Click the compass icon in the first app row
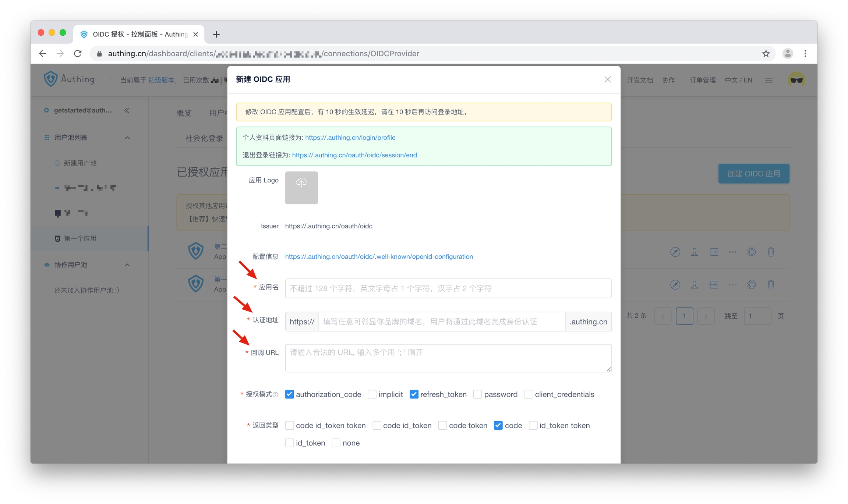 tap(675, 252)
